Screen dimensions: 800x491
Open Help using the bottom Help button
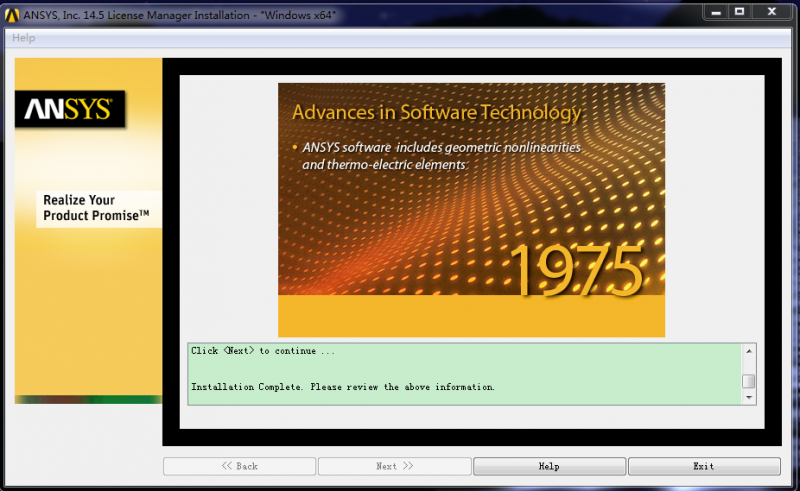tap(549, 466)
